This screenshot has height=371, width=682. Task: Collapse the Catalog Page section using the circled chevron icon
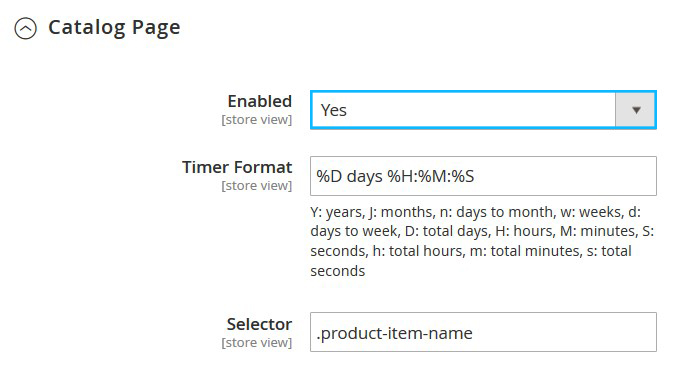point(26,29)
